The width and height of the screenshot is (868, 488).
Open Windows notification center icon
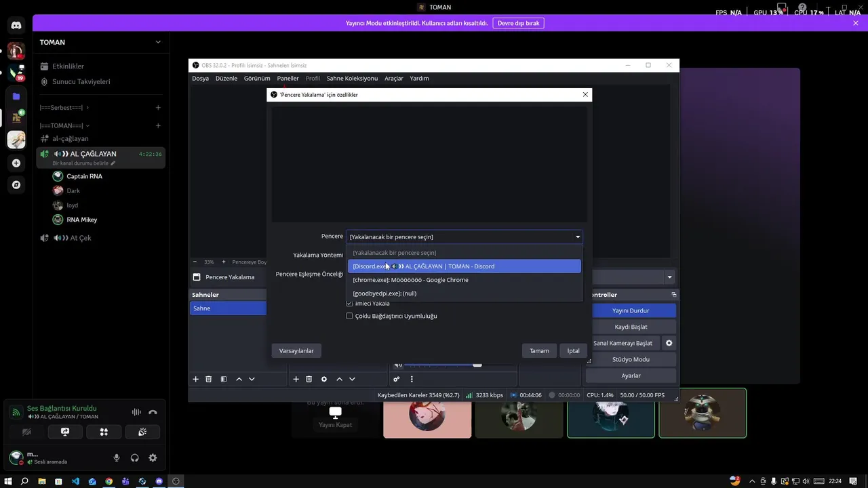point(854,481)
